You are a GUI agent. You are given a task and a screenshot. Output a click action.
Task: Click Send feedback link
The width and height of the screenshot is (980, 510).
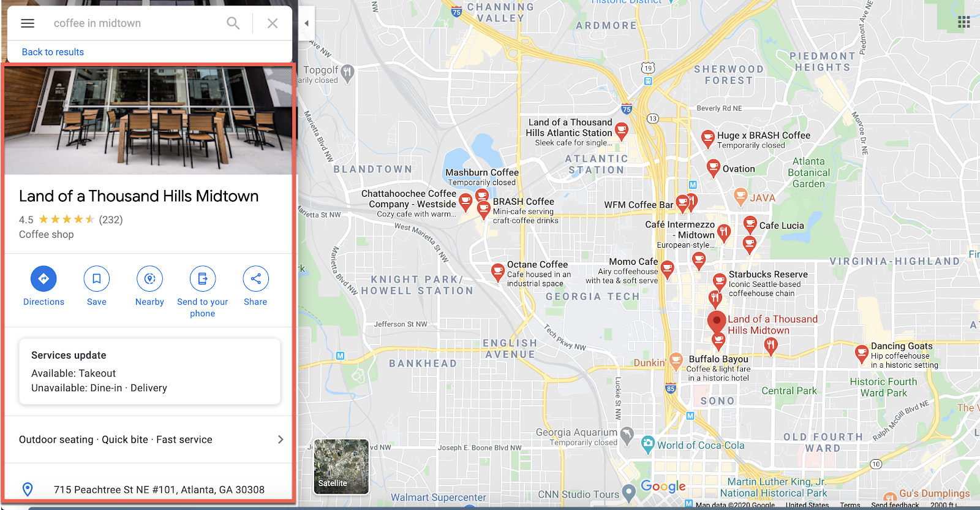click(x=895, y=505)
